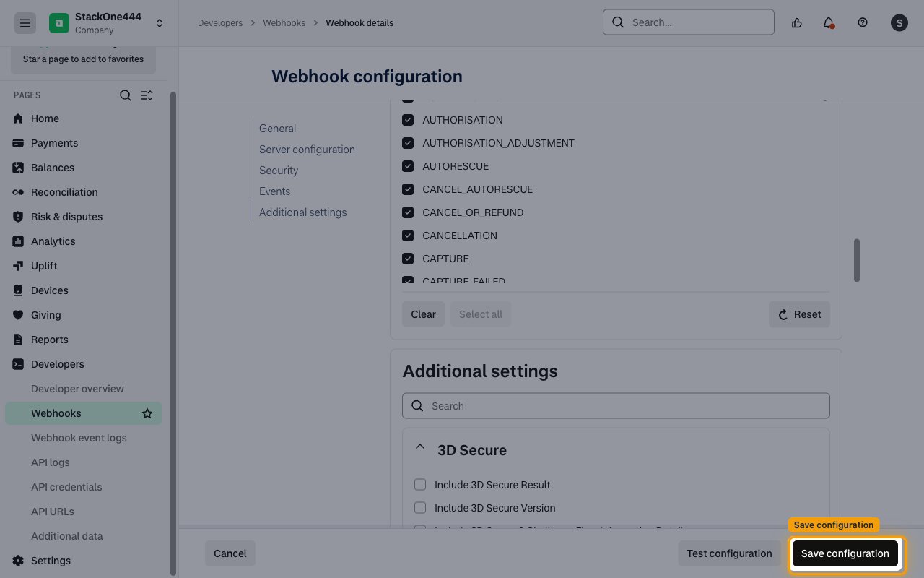Click the Test configuration button
The image size is (924, 578).
click(x=729, y=553)
